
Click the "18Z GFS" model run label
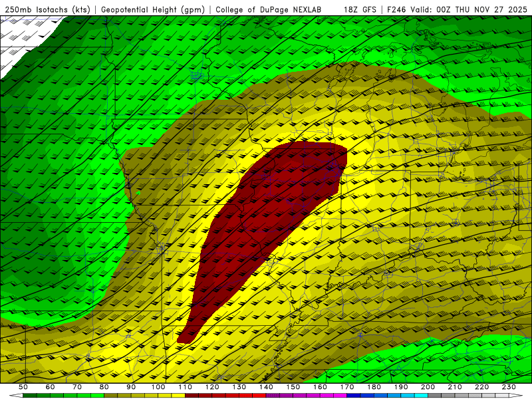click(x=360, y=10)
